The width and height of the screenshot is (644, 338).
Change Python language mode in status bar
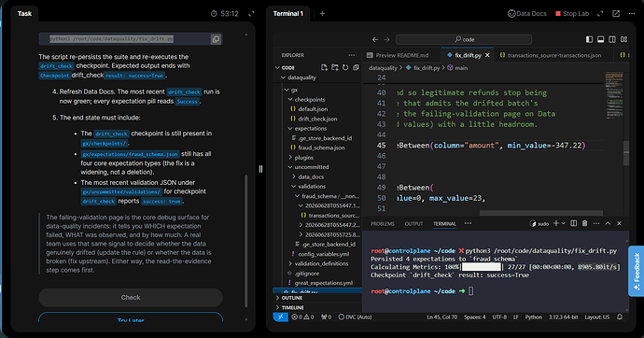tap(534, 317)
